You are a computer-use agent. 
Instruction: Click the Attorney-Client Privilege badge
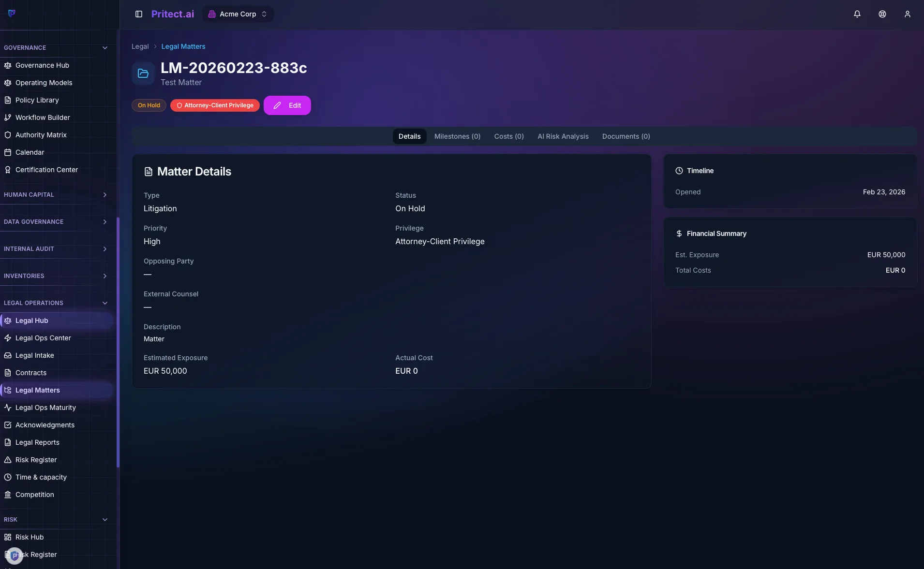pos(215,105)
